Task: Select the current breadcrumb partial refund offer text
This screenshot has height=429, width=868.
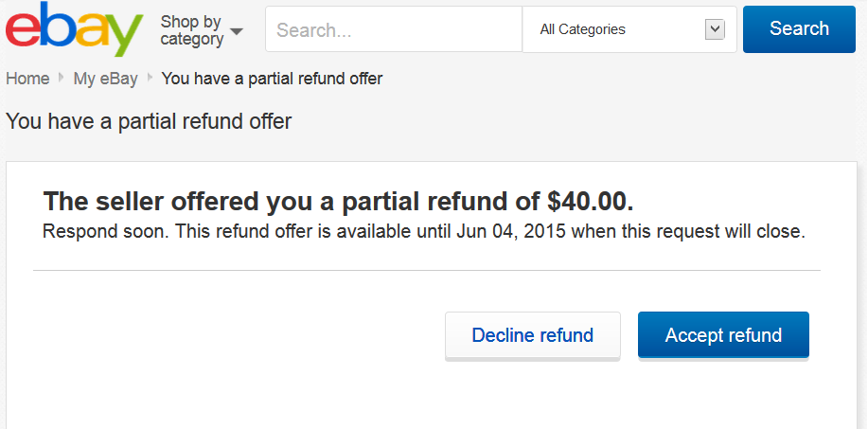Action: coord(272,79)
